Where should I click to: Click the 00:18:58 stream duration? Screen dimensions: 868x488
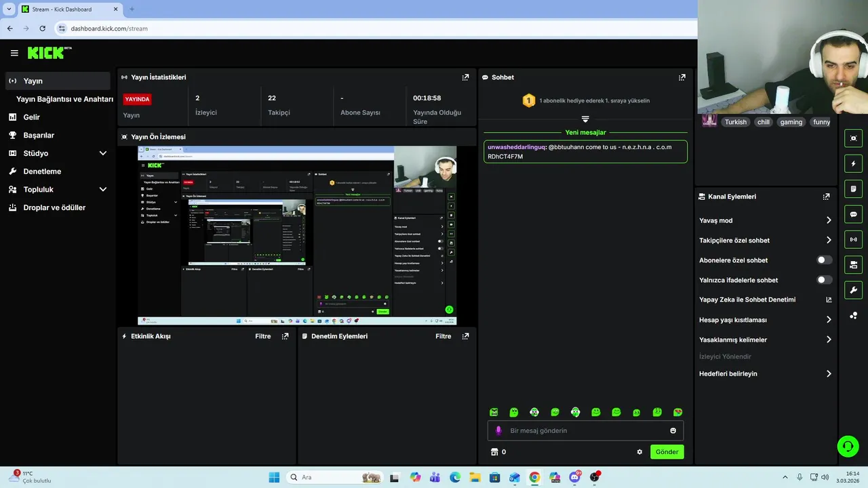[427, 98]
